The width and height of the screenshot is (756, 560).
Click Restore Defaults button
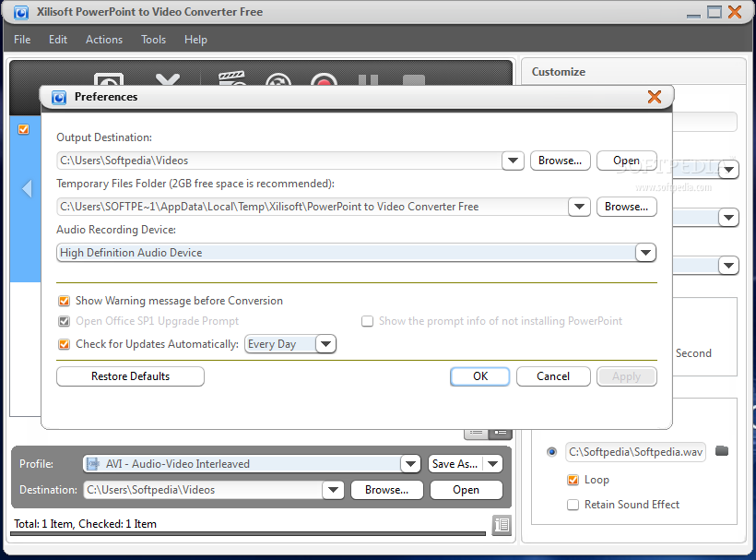point(130,376)
